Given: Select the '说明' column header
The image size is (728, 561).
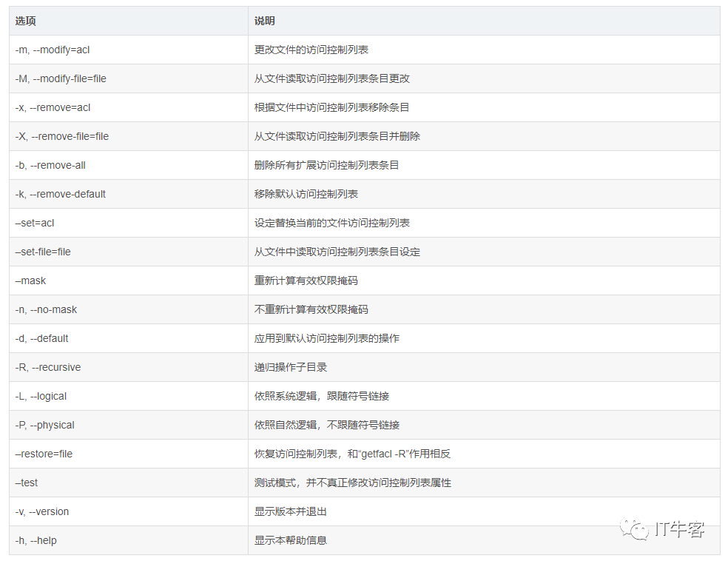Looking at the screenshot, I should click(485, 21).
